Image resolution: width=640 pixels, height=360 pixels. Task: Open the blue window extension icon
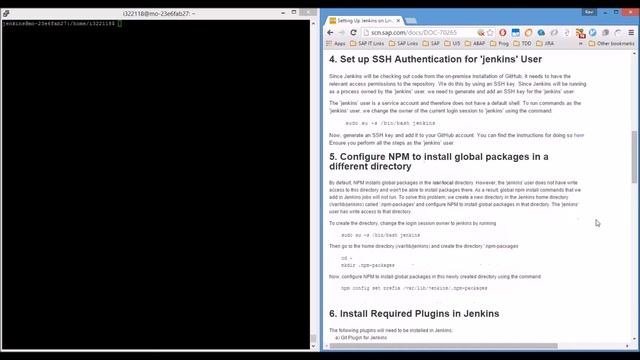pos(516,32)
